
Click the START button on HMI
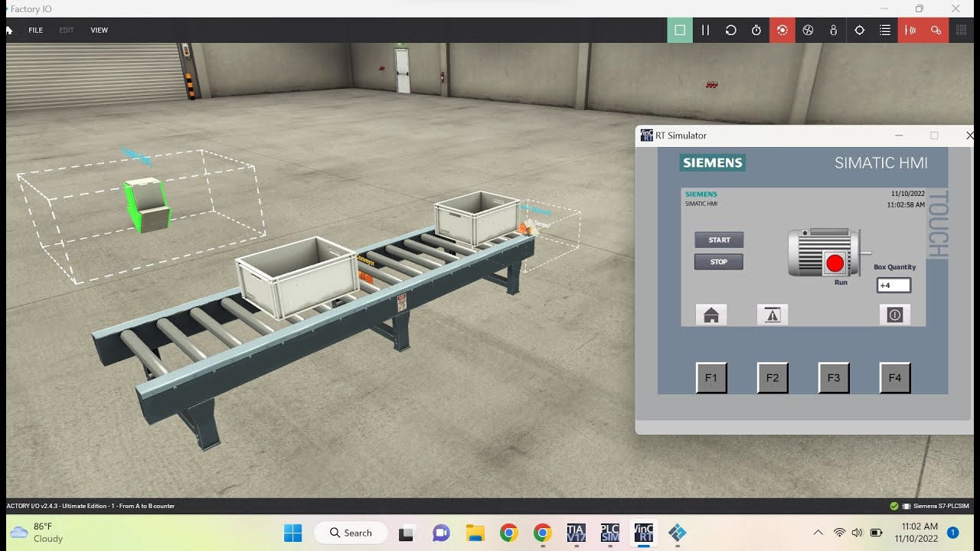tap(719, 240)
